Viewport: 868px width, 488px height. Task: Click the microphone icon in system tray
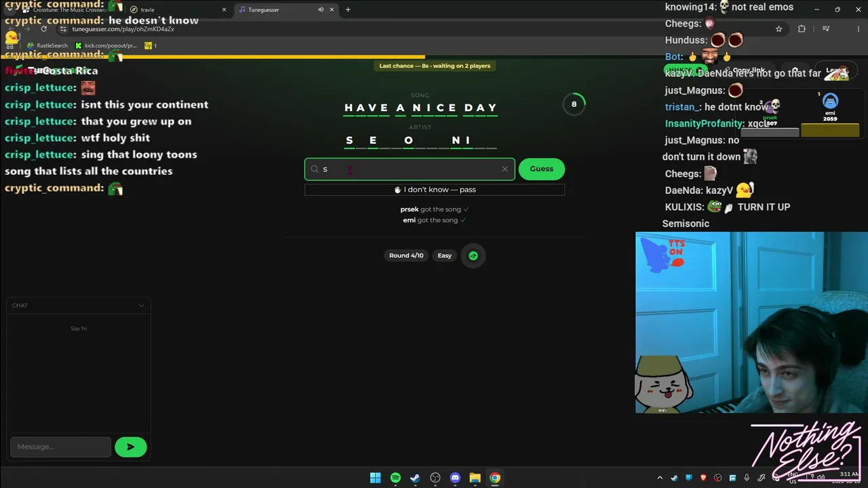tap(747, 478)
